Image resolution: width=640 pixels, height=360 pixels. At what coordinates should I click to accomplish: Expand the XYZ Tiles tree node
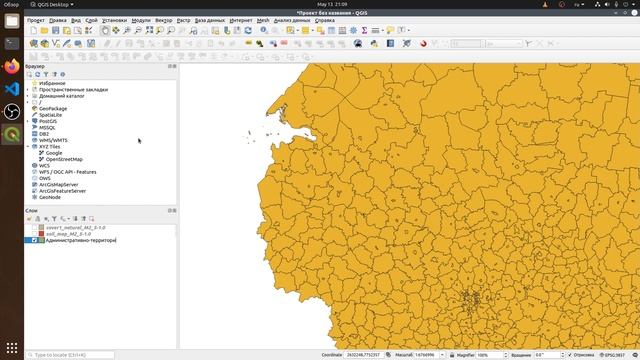tap(28, 147)
